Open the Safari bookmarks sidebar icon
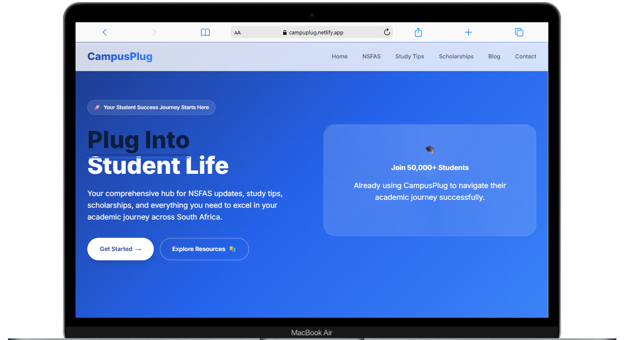644x340 pixels. (205, 32)
